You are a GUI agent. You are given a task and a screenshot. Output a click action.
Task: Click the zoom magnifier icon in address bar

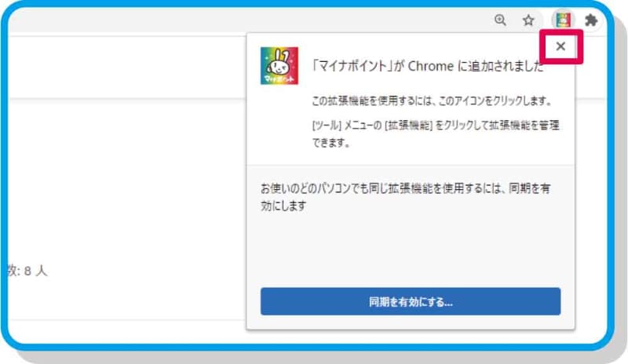tap(500, 20)
